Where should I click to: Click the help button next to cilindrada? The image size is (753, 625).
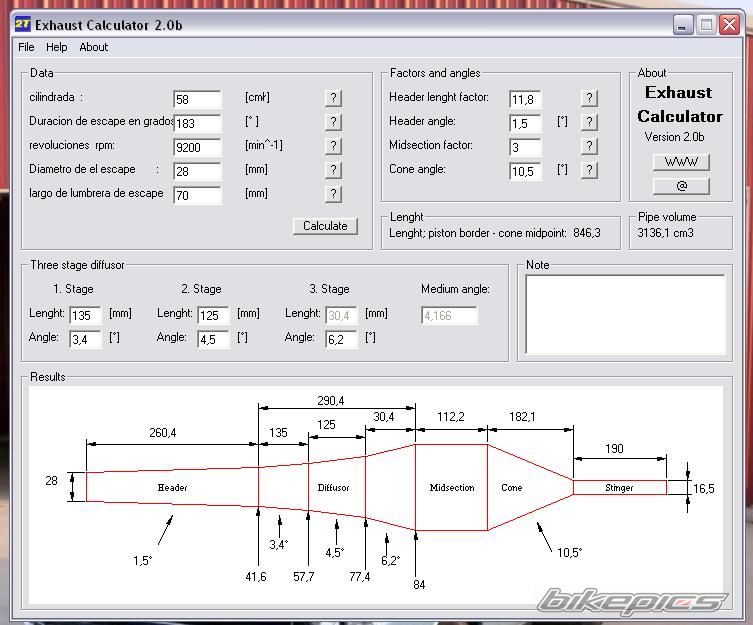click(333, 98)
